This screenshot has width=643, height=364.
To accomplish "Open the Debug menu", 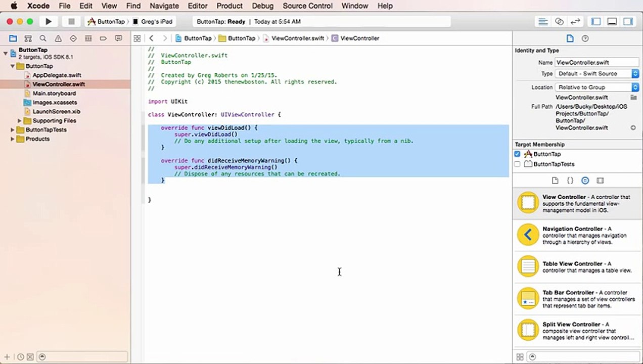I will point(263,6).
